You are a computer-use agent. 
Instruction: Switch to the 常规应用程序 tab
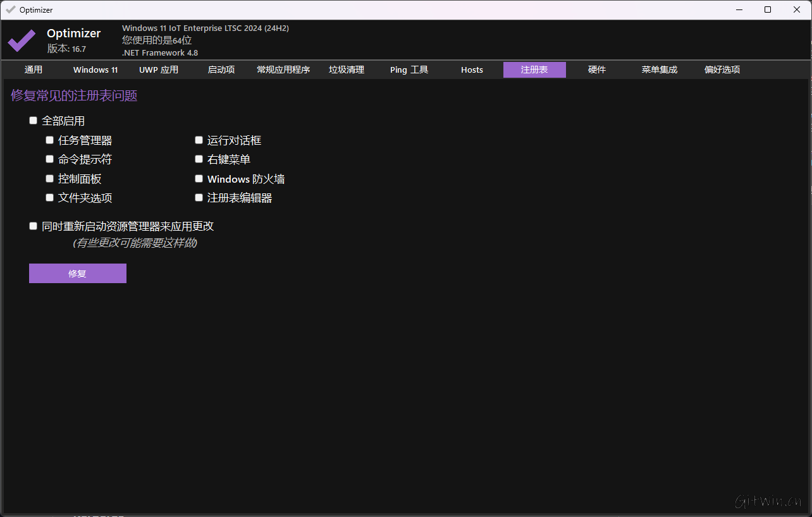point(283,70)
